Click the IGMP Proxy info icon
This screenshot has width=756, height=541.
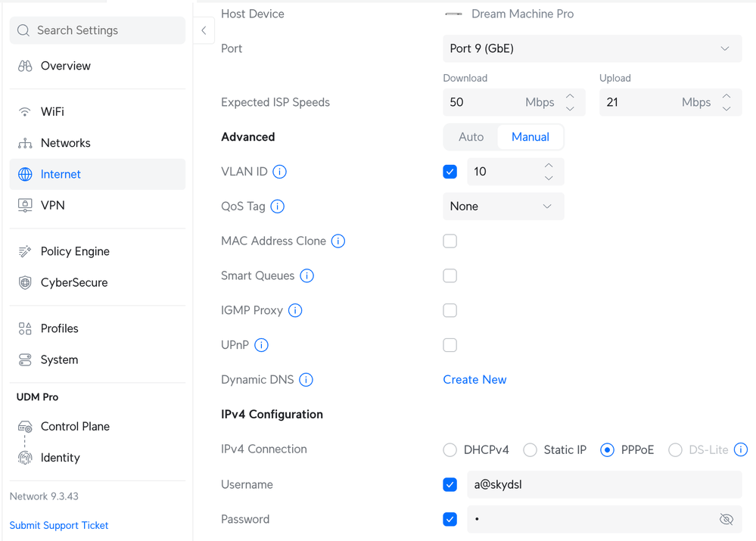pos(295,310)
